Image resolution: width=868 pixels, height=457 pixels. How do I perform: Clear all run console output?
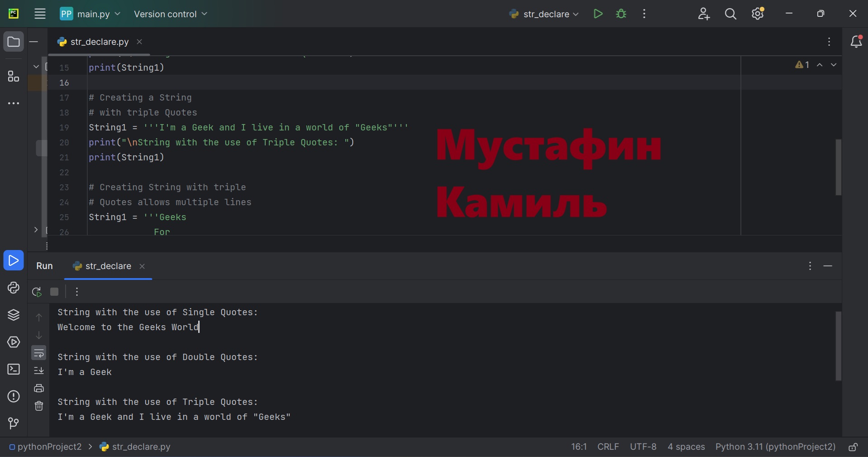(x=39, y=406)
